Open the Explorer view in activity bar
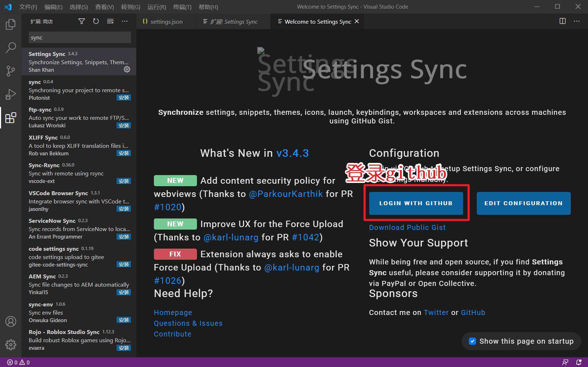 tap(11, 24)
